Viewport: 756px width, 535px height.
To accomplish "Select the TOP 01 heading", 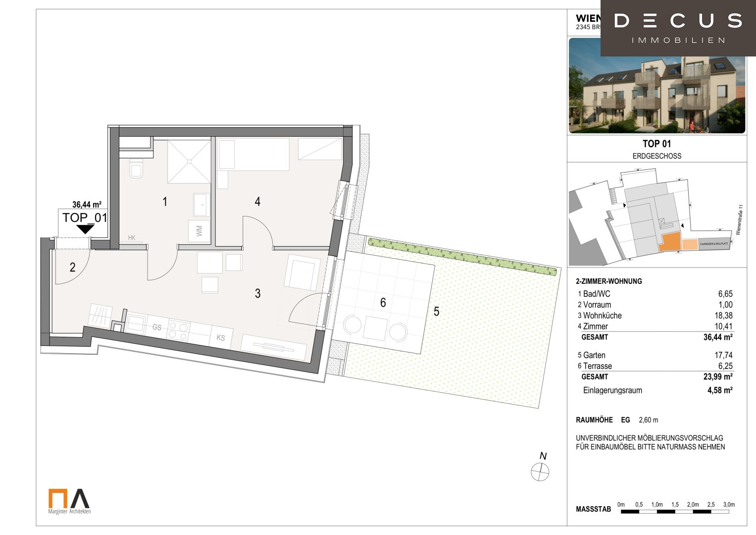I will [x=656, y=144].
